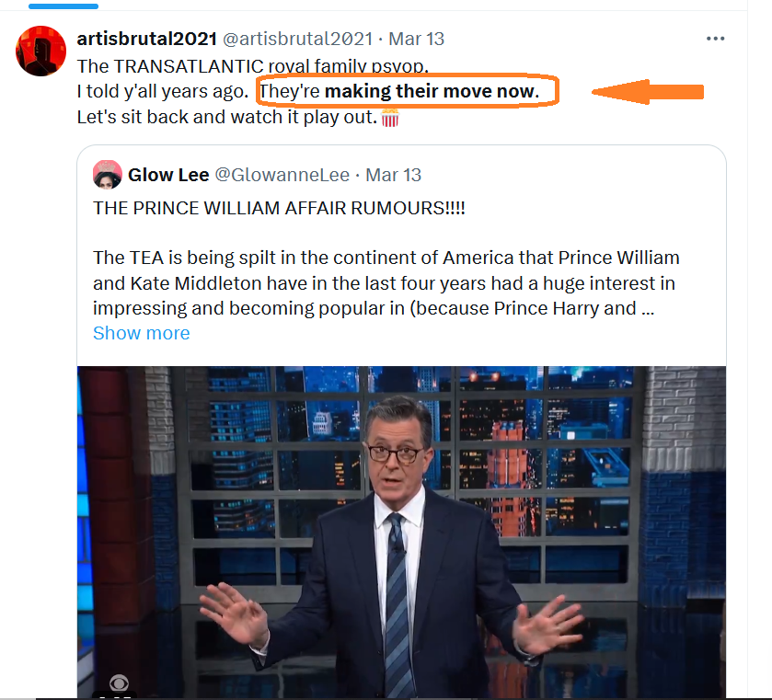This screenshot has width=772, height=700.
Task: Click the "PRINCE WILLIAM AFFAIR RUMOURS" headline
Action: tap(279, 208)
